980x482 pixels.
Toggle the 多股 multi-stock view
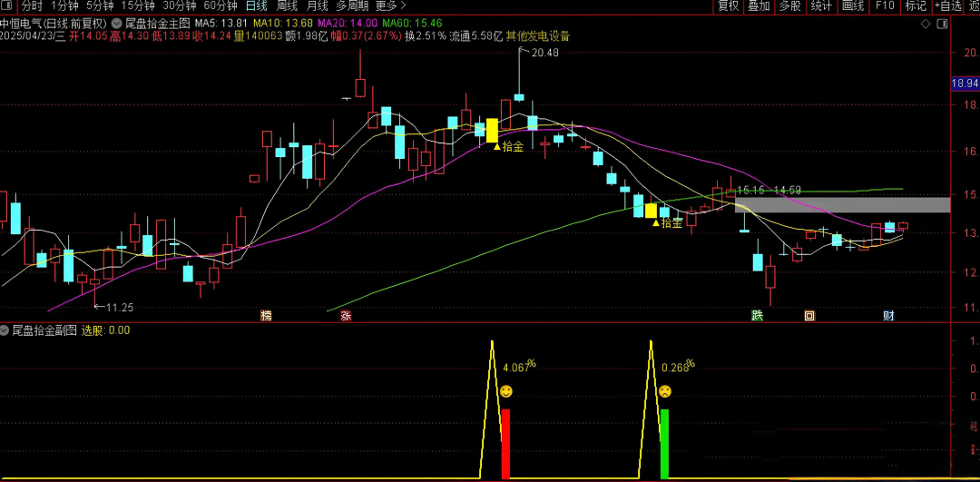[x=789, y=6]
